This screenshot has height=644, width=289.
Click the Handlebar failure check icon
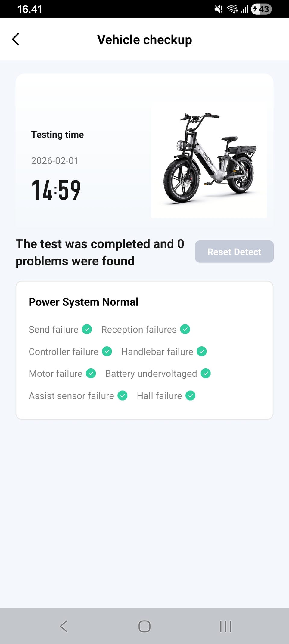[202, 351]
